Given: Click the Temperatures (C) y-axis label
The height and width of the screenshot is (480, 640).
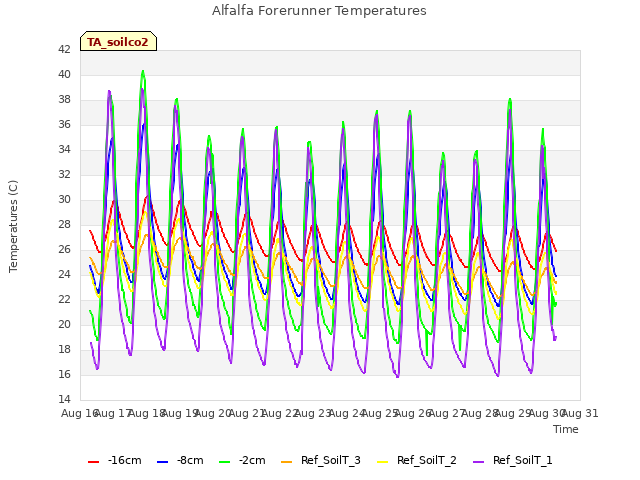Looking at the screenshot, I should click(x=13, y=226).
